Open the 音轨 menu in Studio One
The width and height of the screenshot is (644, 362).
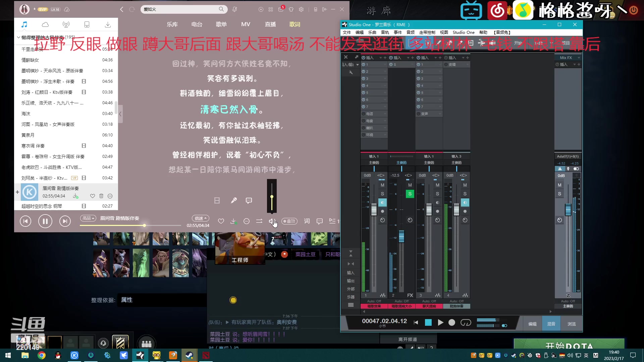click(x=385, y=33)
